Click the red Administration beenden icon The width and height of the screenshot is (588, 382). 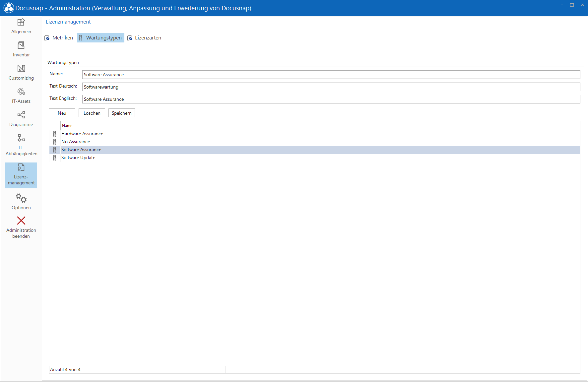pyautogui.click(x=21, y=221)
